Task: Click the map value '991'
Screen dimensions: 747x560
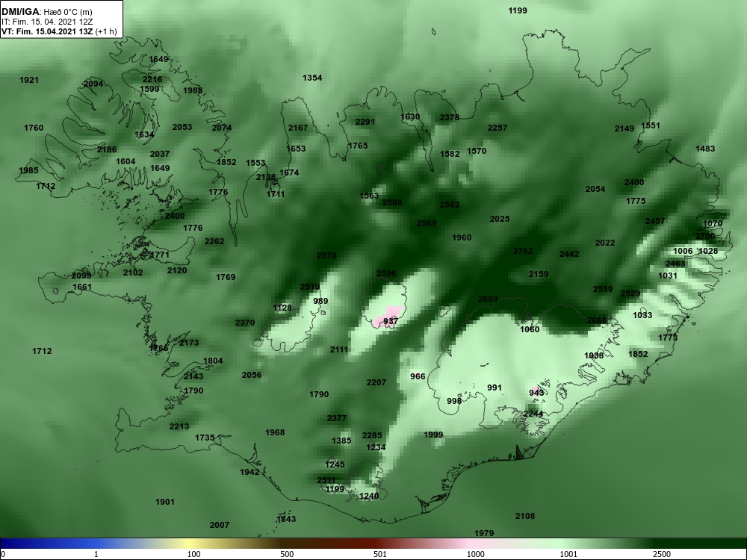Action: pyautogui.click(x=495, y=388)
